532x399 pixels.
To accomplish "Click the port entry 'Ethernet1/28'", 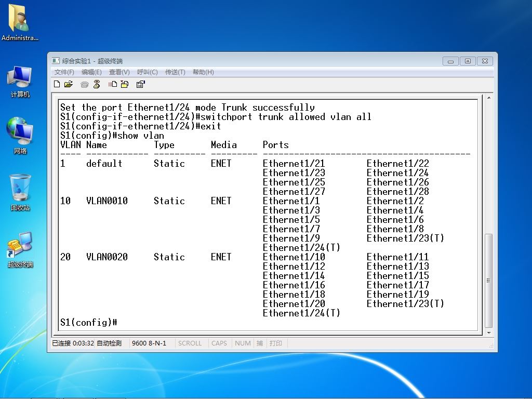I will click(397, 191).
